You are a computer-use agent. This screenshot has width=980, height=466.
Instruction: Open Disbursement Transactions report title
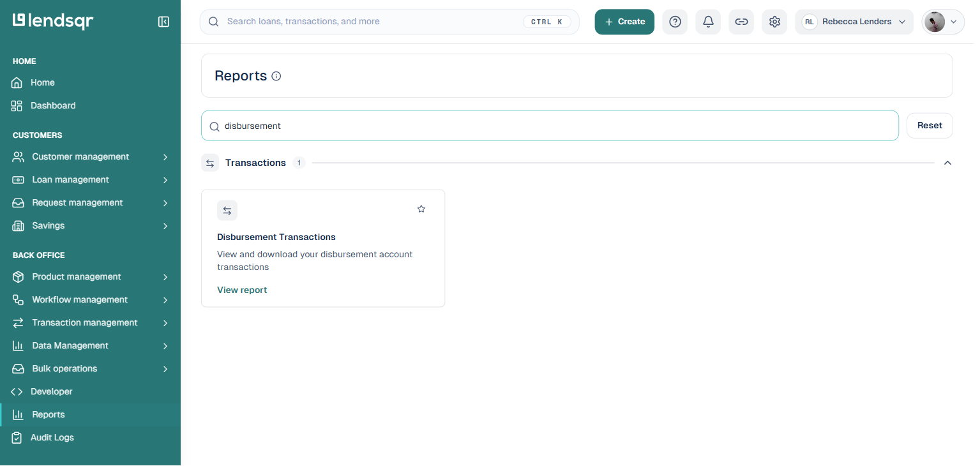(276, 237)
